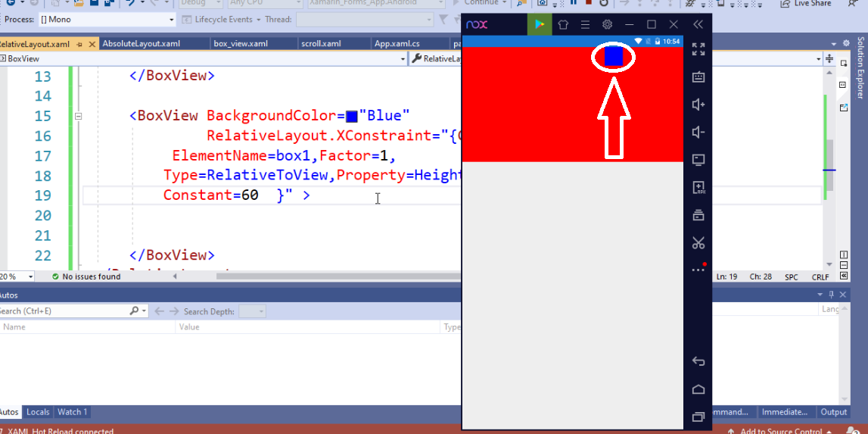Click editor scroll-down arrow
The height and width of the screenshot is (434, 868).
click(829, 264)
